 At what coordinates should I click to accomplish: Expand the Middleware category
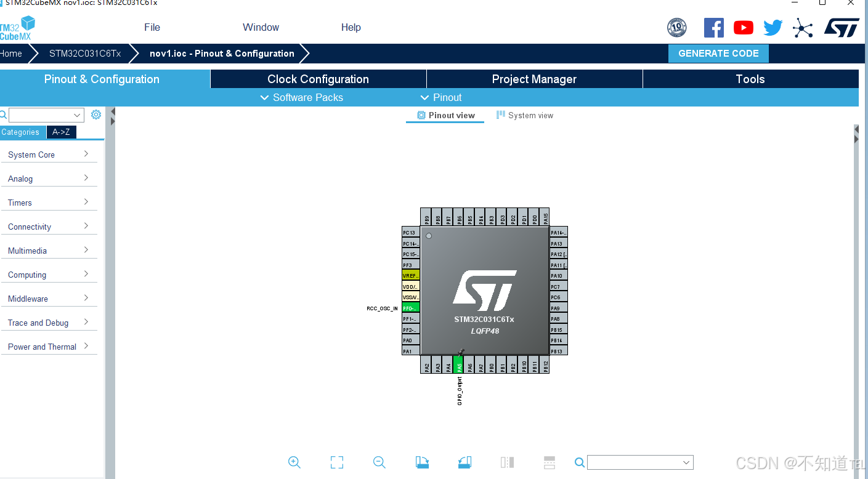49,299
